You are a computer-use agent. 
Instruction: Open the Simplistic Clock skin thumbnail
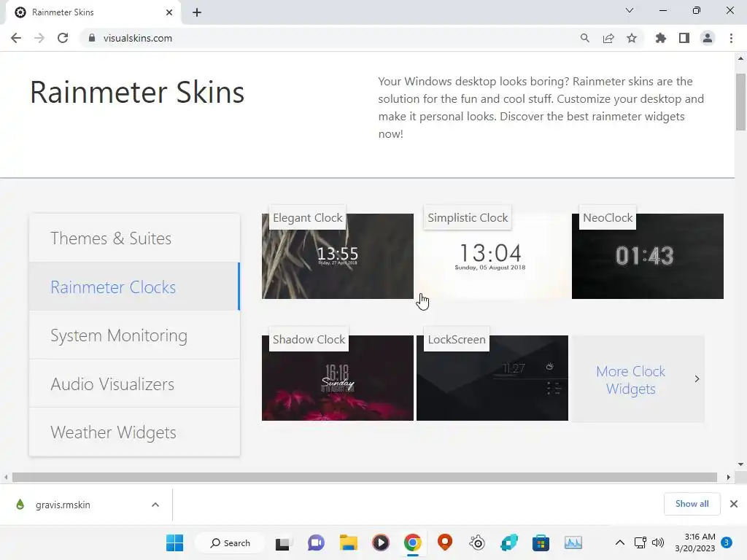click(x=492, y=256)
